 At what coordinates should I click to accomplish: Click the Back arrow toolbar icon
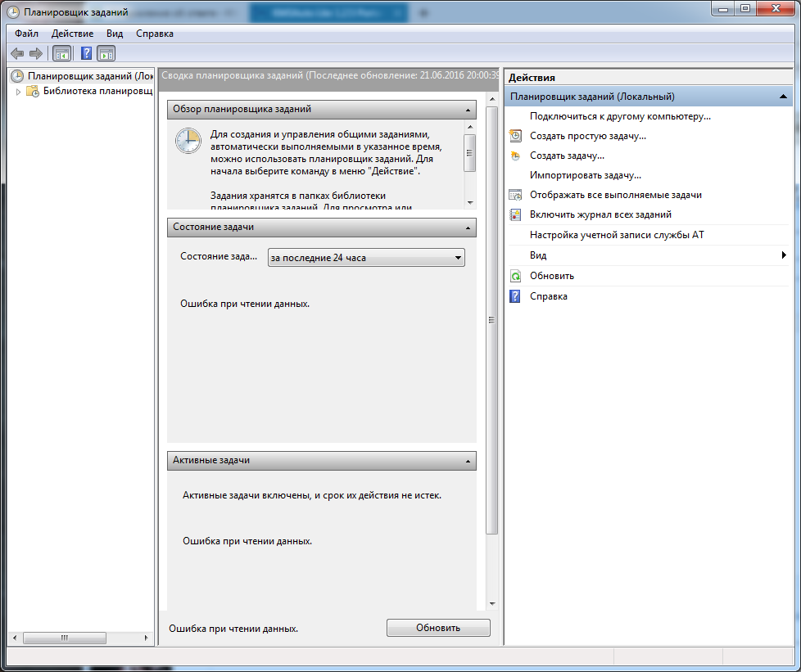point(17,54)
